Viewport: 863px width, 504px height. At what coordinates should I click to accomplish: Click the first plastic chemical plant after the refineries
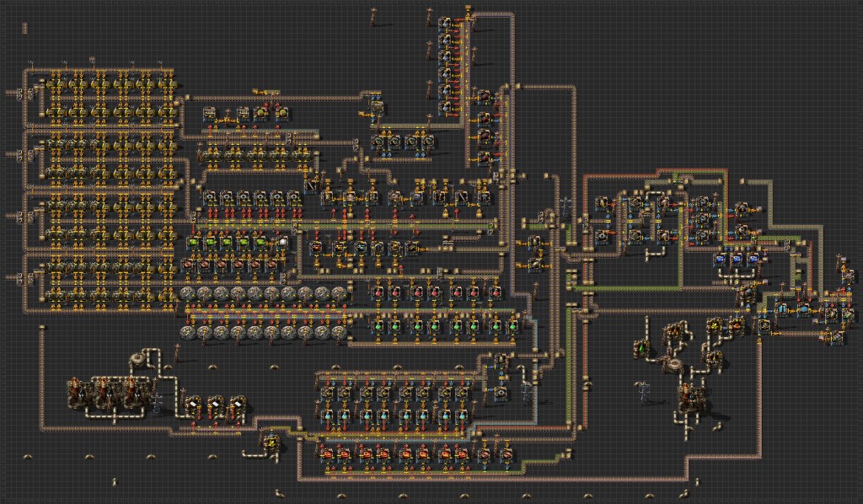click(x=193, y=406)
